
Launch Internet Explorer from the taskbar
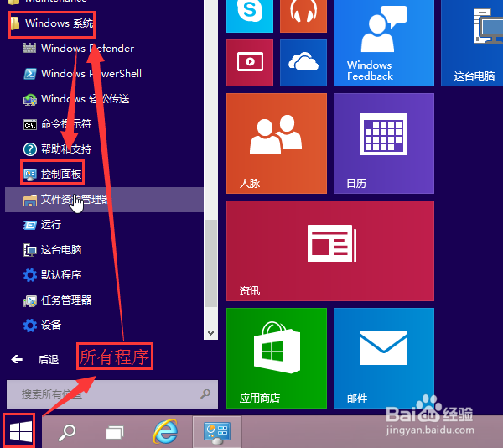coord(165,431)
